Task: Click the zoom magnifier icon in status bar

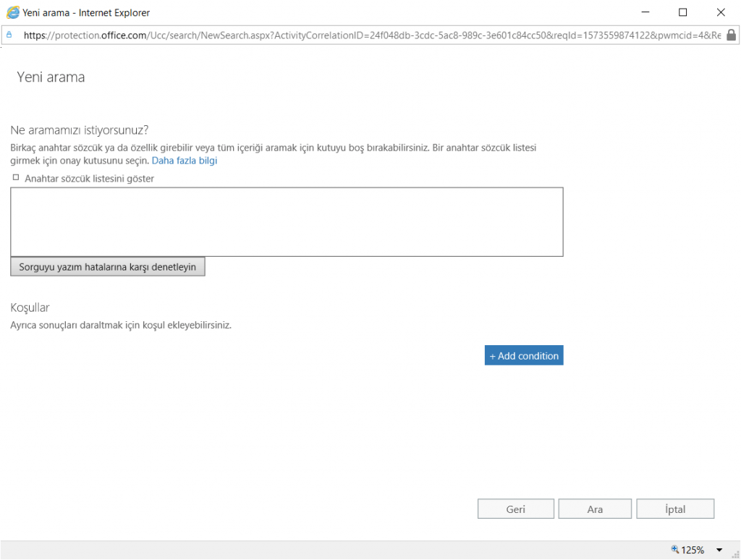Action: (x=675, y=550)
